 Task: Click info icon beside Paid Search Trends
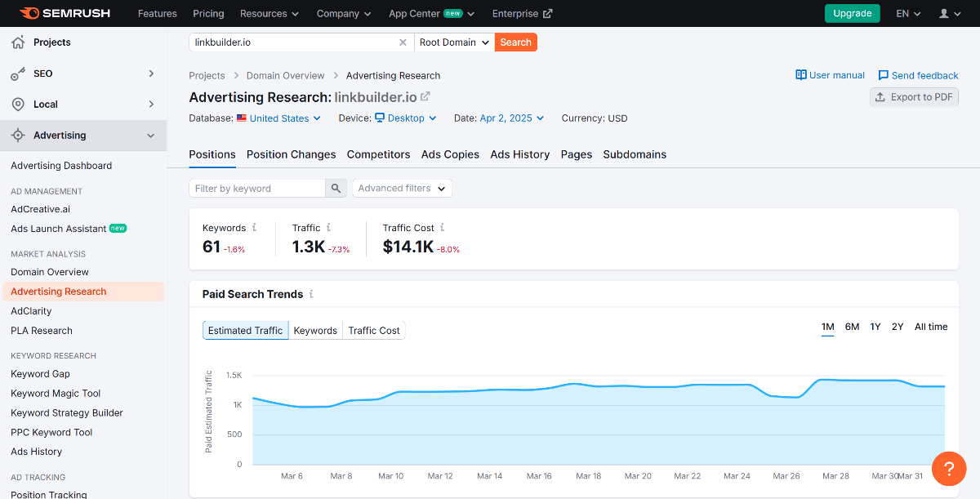[311, 294]
